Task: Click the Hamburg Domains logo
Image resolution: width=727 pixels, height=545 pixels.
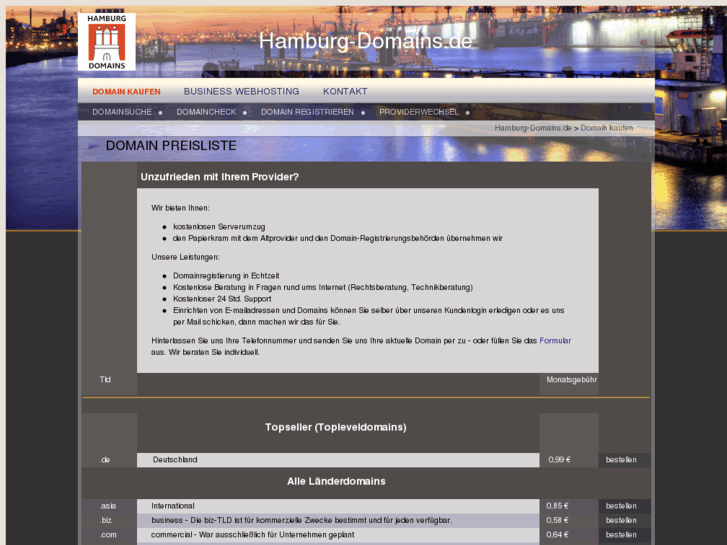Action: click(107, 42)
